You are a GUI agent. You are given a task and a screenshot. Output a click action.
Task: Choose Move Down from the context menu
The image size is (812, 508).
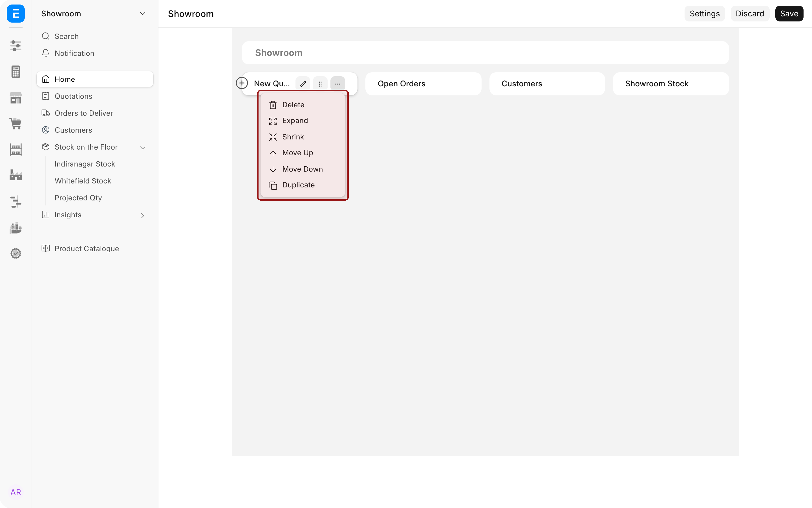pyautogui.click(x=303, y=169)
